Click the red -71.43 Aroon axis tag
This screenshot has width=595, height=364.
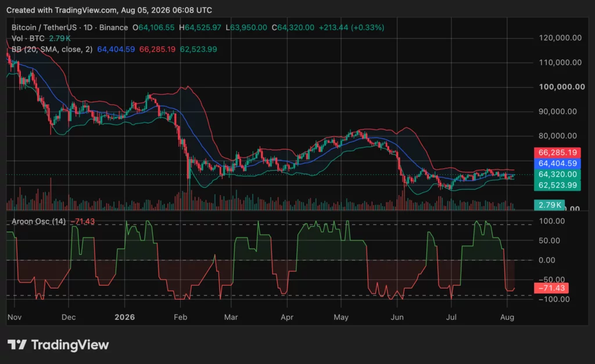[x=551, y=288]
